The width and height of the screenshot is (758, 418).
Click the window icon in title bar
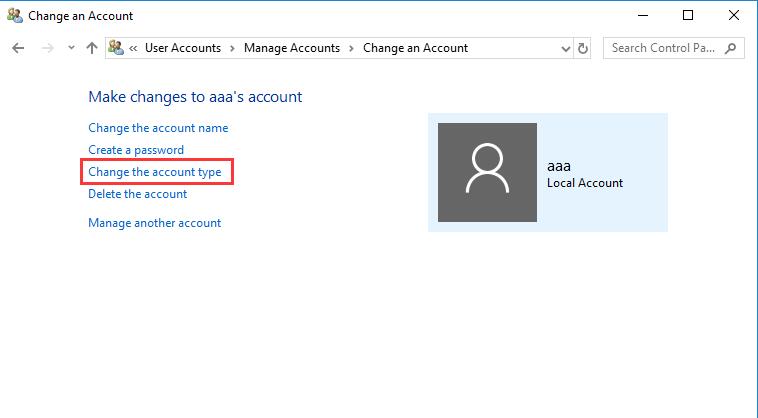coord(15,15)
